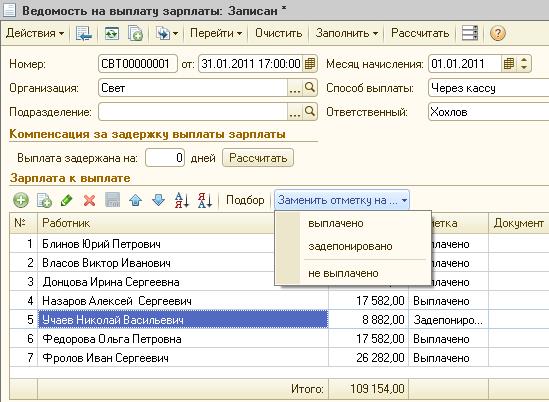This screenshot has height=402, width=549.
Task: Open the Перейти menu
Action: pyautogui.click(x=216, y=33)
